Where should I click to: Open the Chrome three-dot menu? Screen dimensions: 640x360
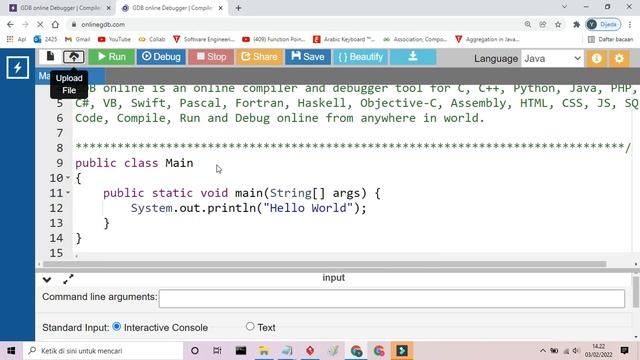[630, 24]
